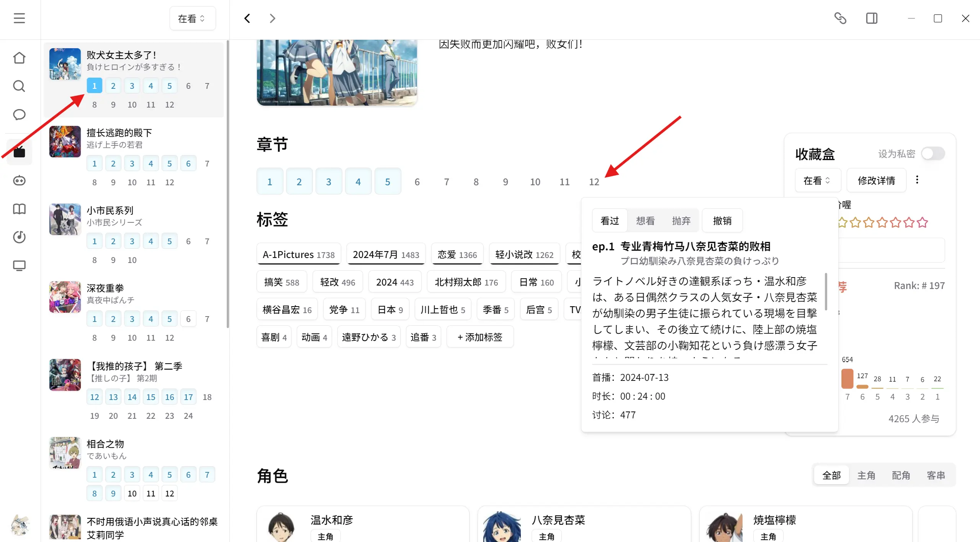This screenshot has width=980, height=542.
Task: Open the music disc icon in sidebar
Action: (x=19, y=237)
